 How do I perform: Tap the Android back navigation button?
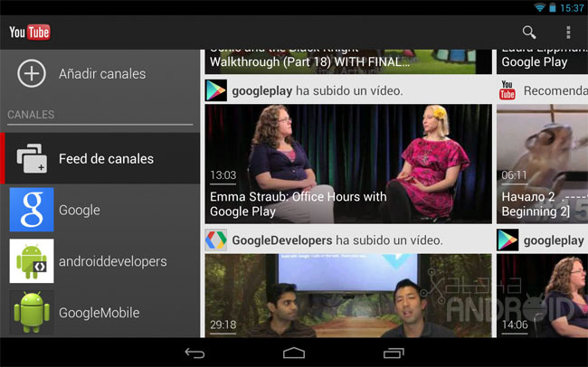pyautogui.click(x=194, y=353)
